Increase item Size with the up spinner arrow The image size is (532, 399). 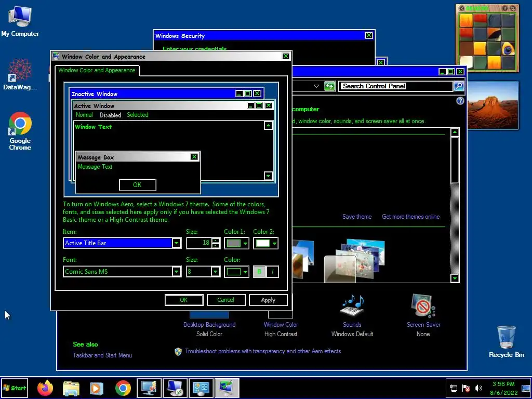[x=216, y=241]
